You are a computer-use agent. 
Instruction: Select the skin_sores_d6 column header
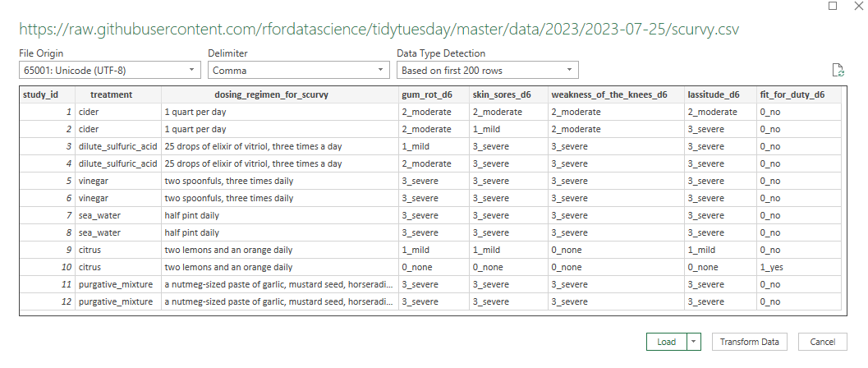click(x=508, y=94)
